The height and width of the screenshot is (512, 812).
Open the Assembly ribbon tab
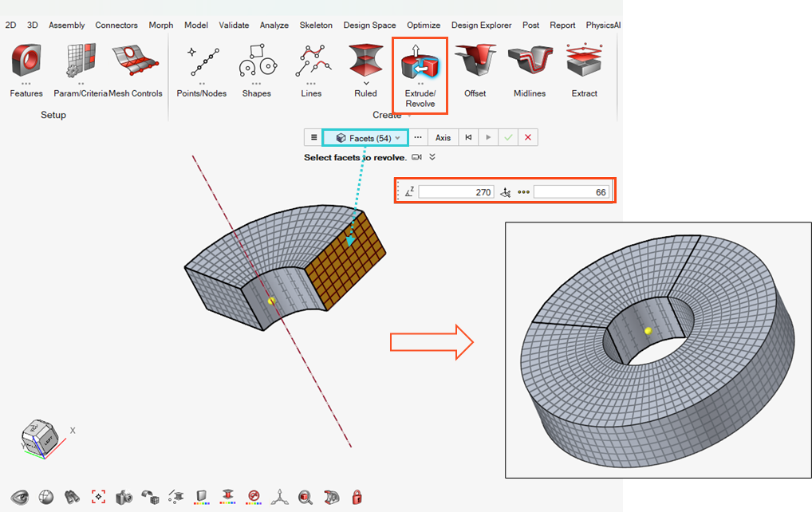[x=67, y=25]
